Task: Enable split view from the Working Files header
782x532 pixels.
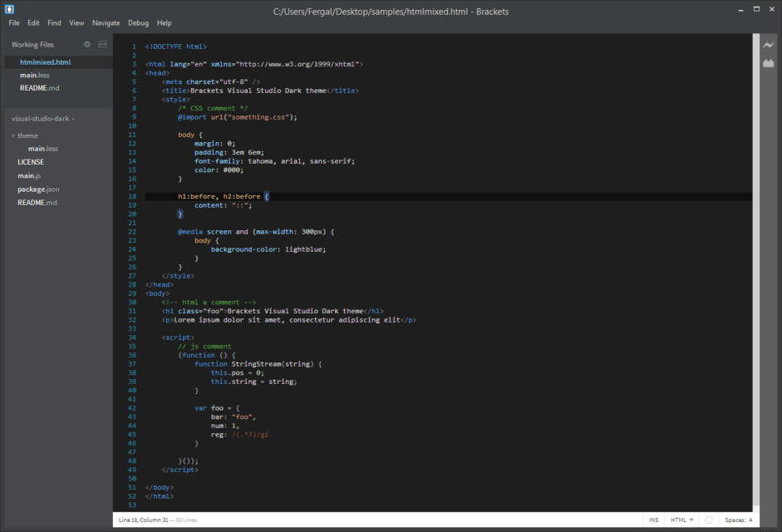Action: click(x=101, y=44)
